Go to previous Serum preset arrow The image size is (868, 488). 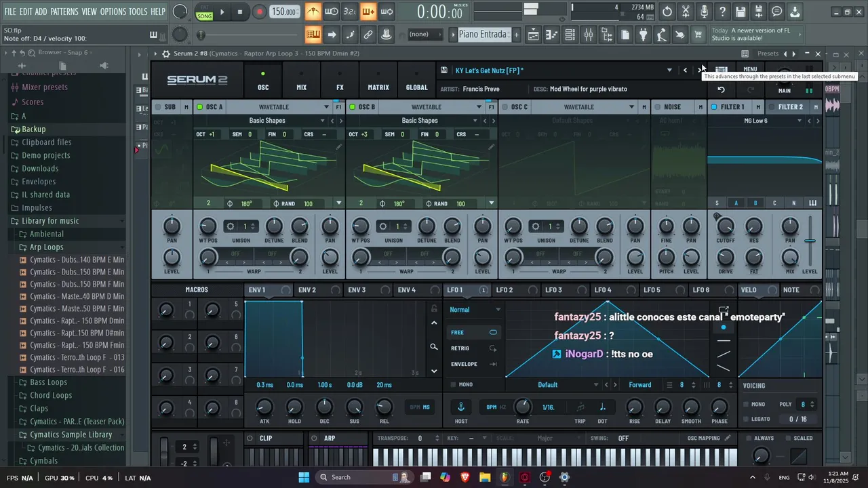click(x=685, y=70)
